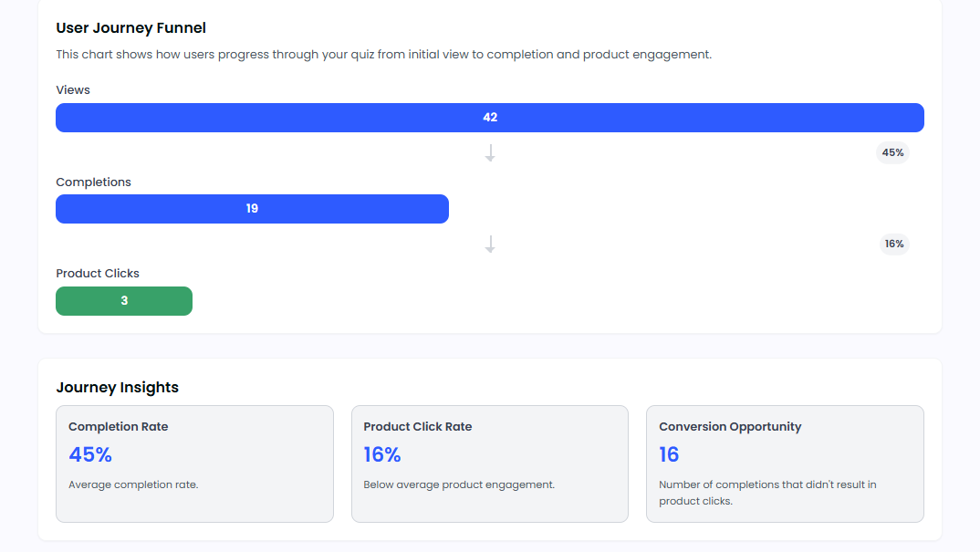
Task: Open the Conversion Opportunity card title
Action: pos(730,427)
